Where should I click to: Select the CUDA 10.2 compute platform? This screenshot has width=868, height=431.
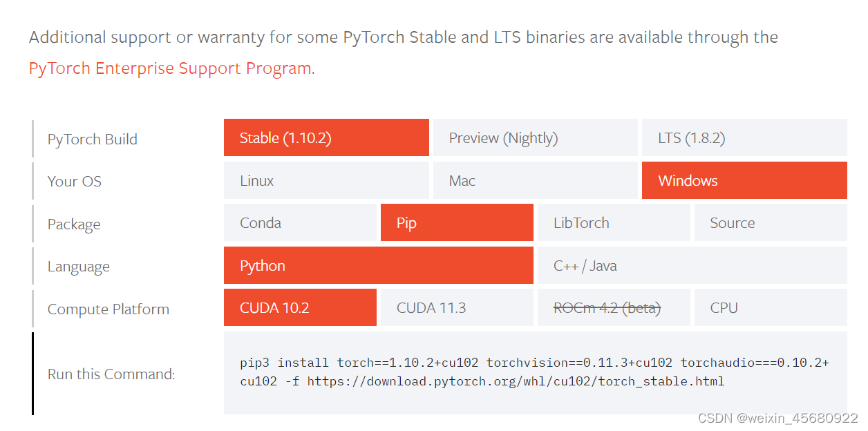[300, 307]
